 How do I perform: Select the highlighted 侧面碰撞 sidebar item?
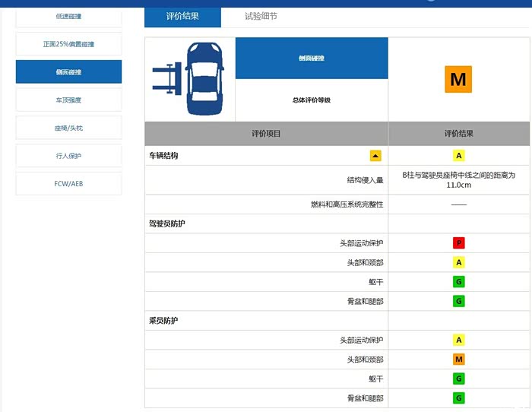point(68,72)
